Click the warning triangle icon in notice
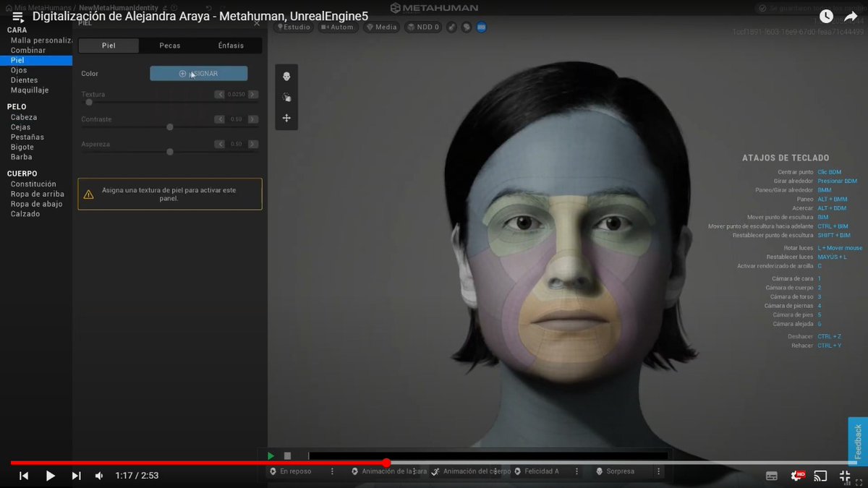Viewport: 868px width, 488px height. pyautogui.click(x=88, y=194)
